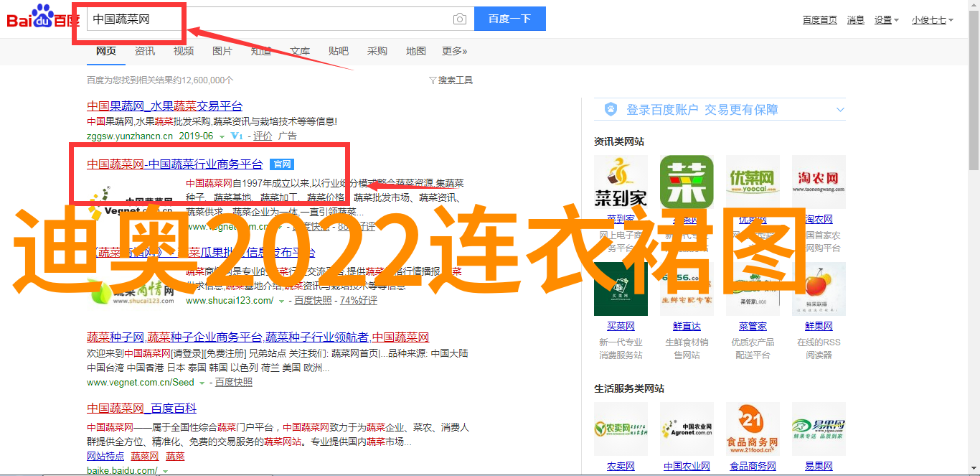980x476 pixels.
Task: Switch to the 贴吧 tab
Action: (339, 51)
